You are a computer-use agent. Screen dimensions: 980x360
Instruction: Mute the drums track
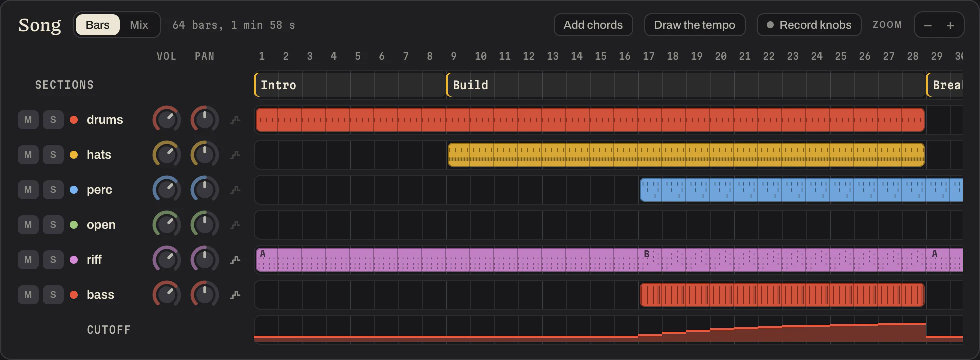28,120
